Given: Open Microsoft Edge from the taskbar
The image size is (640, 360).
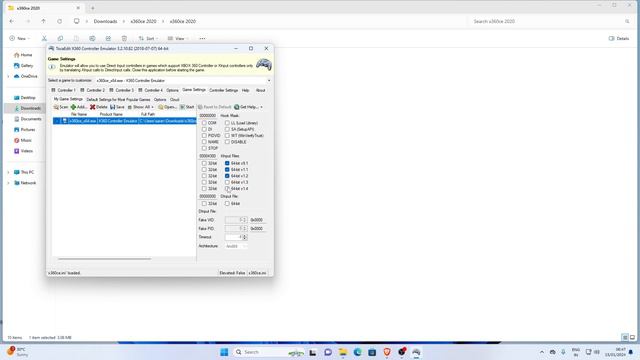Looking at the screenshot, I should [x=358, y=352].
